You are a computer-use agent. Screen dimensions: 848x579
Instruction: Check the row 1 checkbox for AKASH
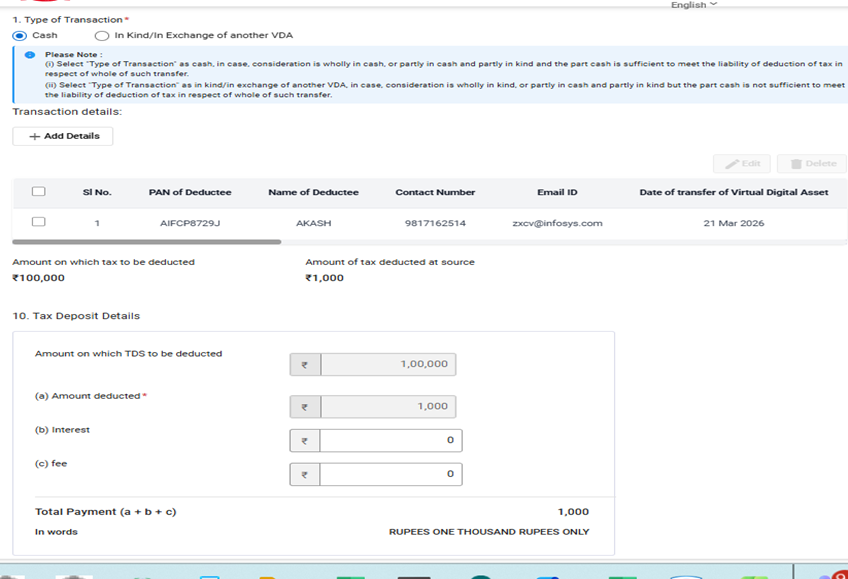[39, 222]
